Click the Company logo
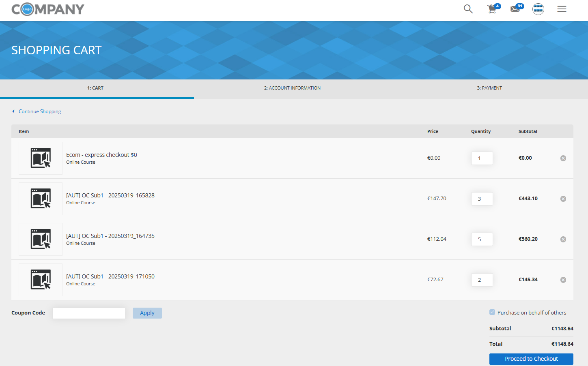Viewport: 588px width, 366px height. tap(48, 9)
